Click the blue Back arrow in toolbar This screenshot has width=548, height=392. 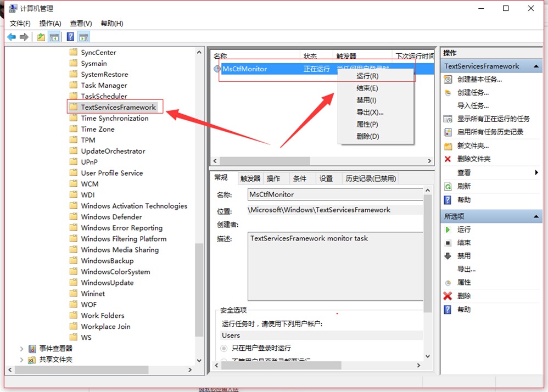(x=12, y=37)
